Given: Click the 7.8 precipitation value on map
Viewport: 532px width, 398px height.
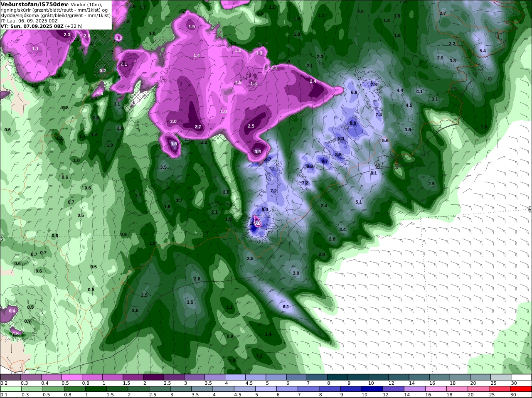Looking at the screenshot, I should [374, 84].
